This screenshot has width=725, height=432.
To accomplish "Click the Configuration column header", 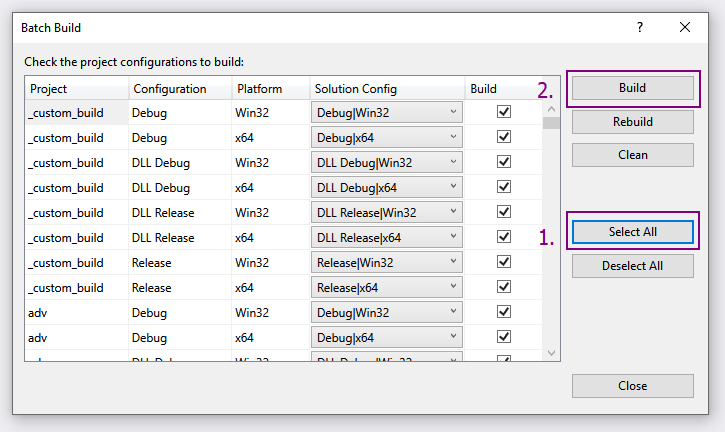I will tap(180, 89).
